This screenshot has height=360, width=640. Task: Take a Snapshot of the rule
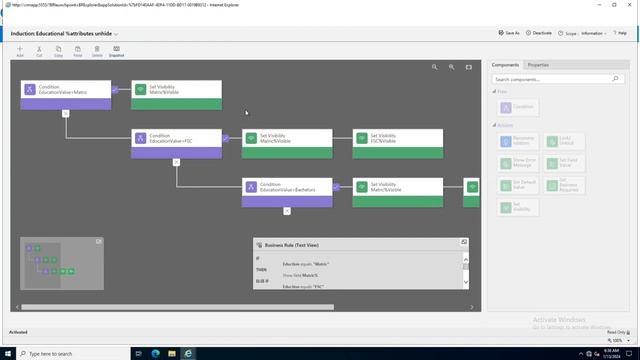[x=116, y=51]
